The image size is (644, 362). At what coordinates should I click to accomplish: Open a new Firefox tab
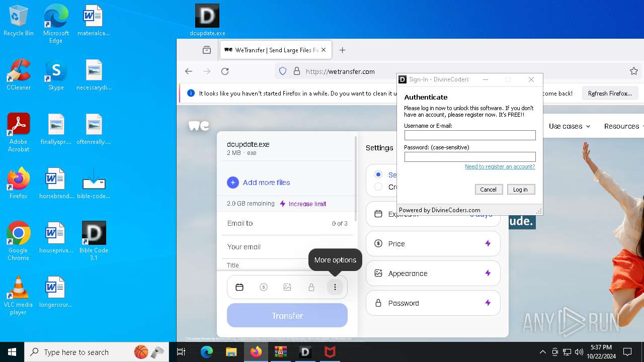(x=343, y=50)
